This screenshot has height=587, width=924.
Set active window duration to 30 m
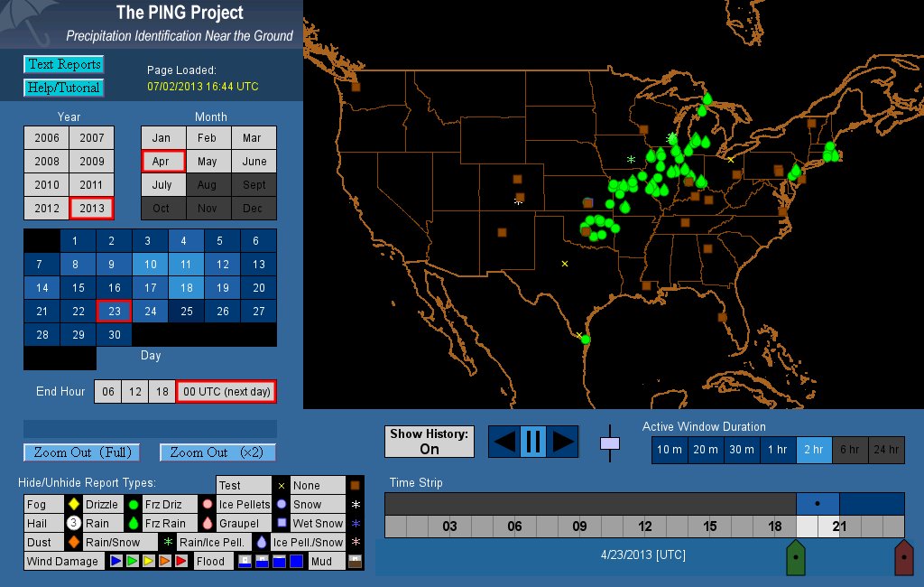pos(742,450)
